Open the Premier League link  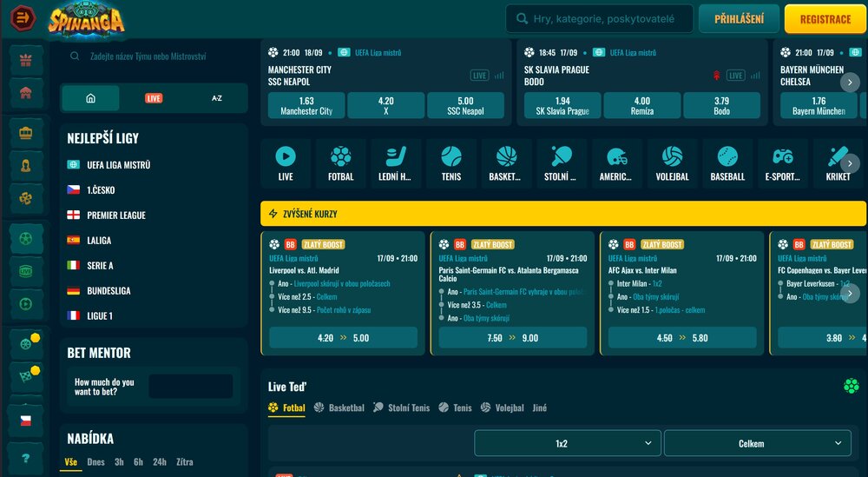[x=116, y=215]
